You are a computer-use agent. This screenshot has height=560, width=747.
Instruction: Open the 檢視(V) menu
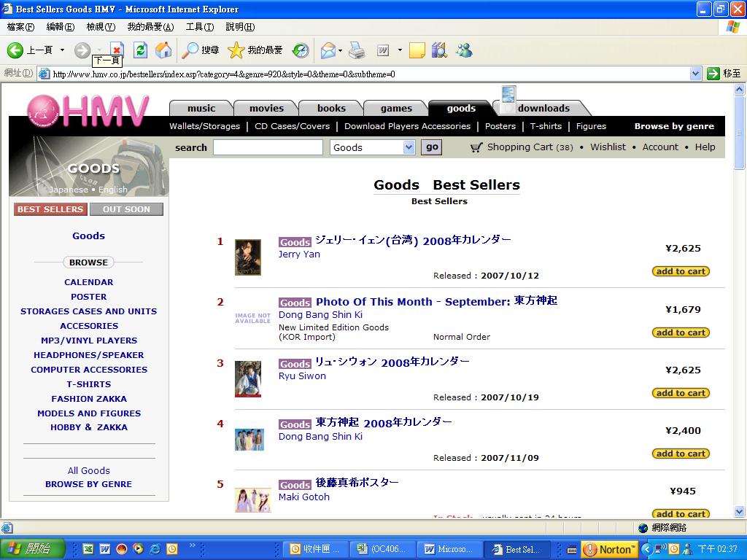pyautogui.click(x=101, y=27)
